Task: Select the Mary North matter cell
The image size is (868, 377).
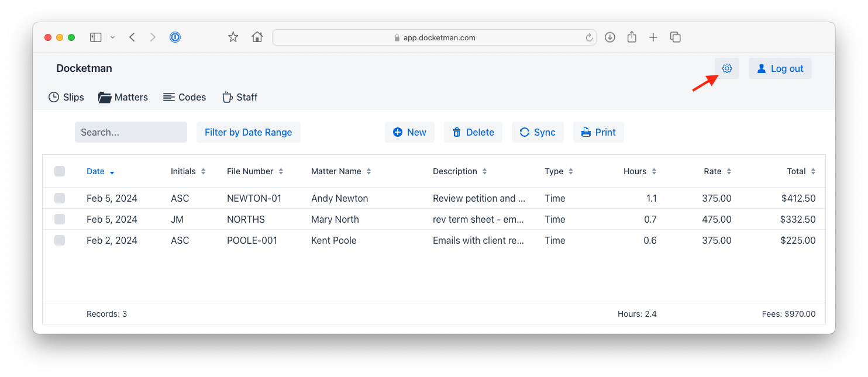Action: [335, 219]
